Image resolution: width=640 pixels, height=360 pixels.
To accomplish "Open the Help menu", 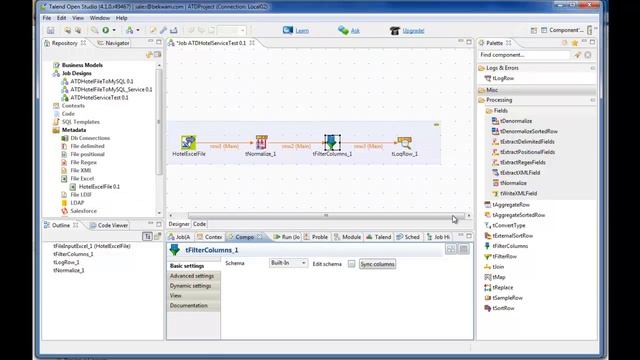I will pyautogui.click(x=122, y=18).
